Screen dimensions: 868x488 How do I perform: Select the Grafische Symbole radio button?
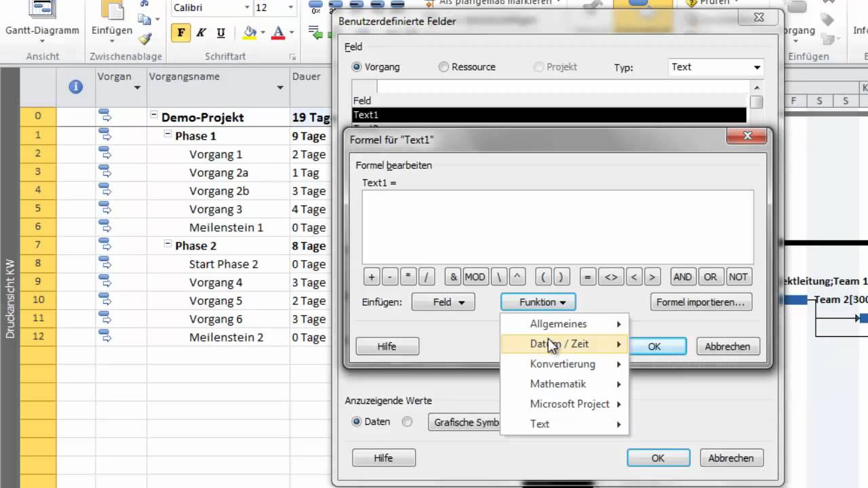click(x=407, y=422)
